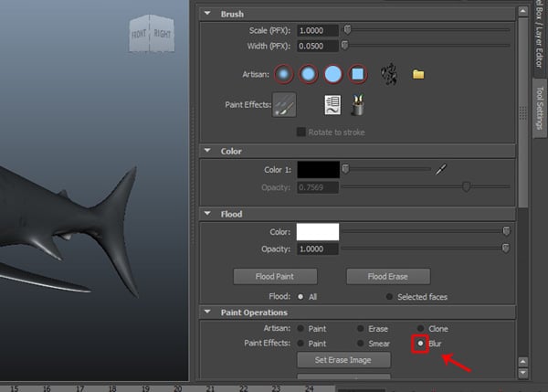548x392 pixels.
Task: Click the ViewCube Right face
Action: [163, 34]
